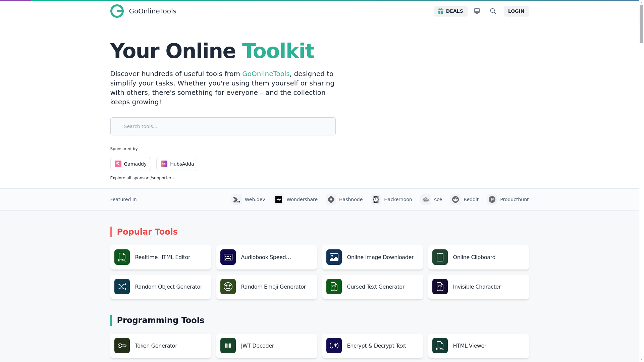Image resolution: width=644 pixels, height=362 pixels.
Task: Open search via header magnifier icon
Action: (x=493, y=11)
